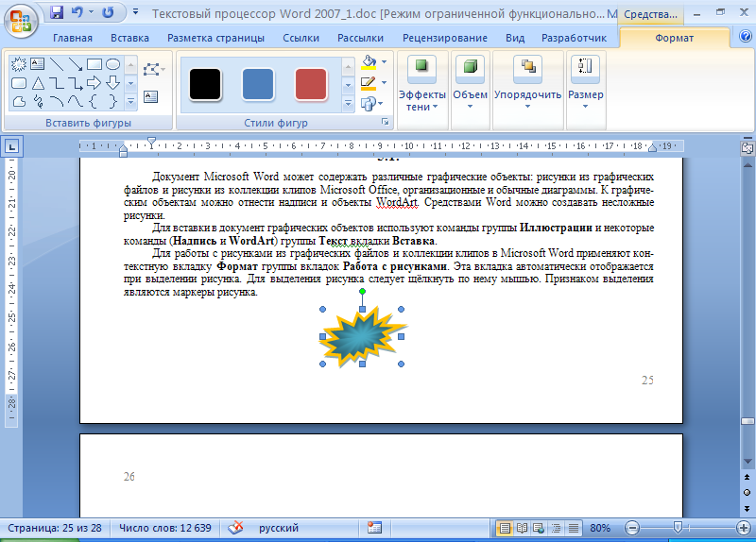The width and height of the screenshot is (756, 542).
Task: Expand Shape Styles gallery More arrow
Action: [x=348, y=103]
